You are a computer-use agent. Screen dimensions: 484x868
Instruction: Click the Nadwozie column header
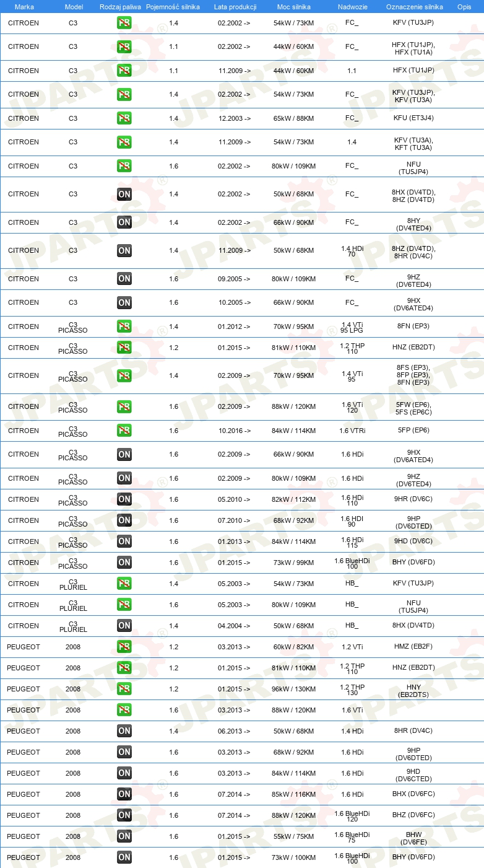point(352,6)
